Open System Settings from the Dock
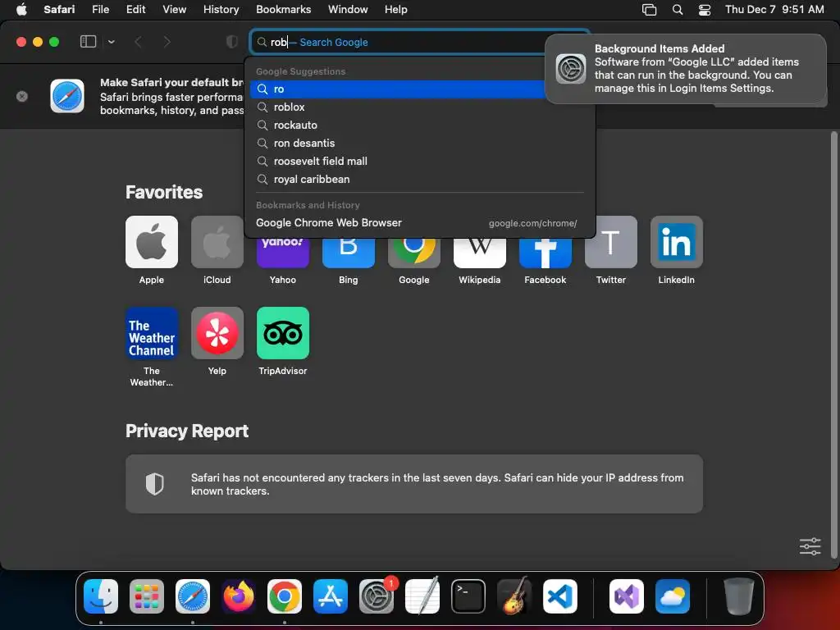The height and width of the screenshot is (630, 840). [x=376, y=596]
